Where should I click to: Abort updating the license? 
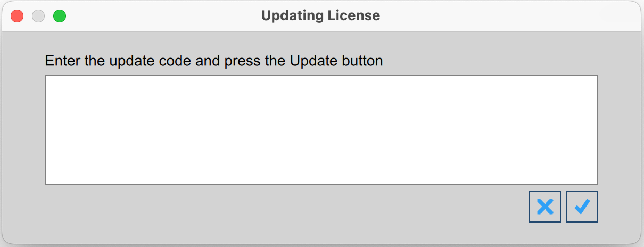pyautogui.click(x=545, y=207)
